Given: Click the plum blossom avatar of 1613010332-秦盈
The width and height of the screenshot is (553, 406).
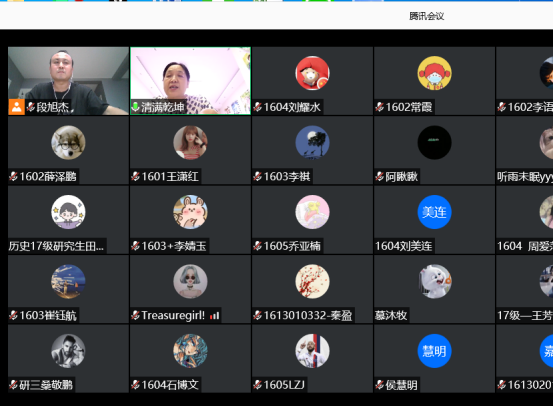Looking at the screenshot, I should 312,281.
